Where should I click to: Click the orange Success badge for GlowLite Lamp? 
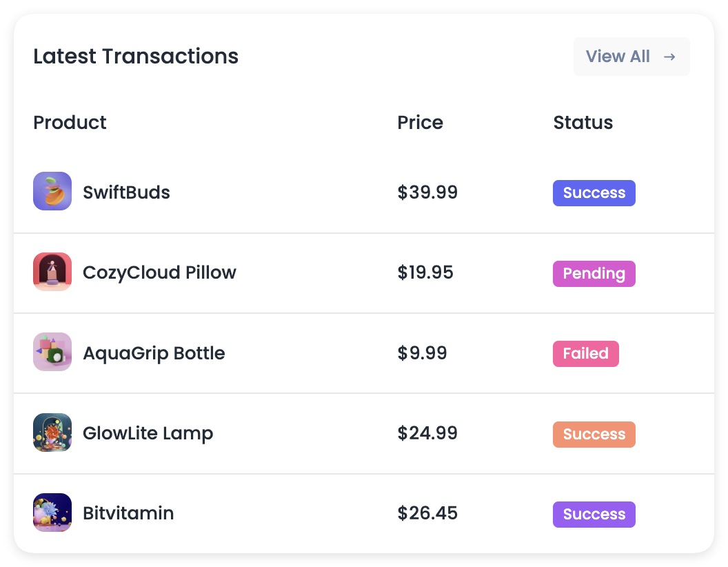click(x=594, y=434)
